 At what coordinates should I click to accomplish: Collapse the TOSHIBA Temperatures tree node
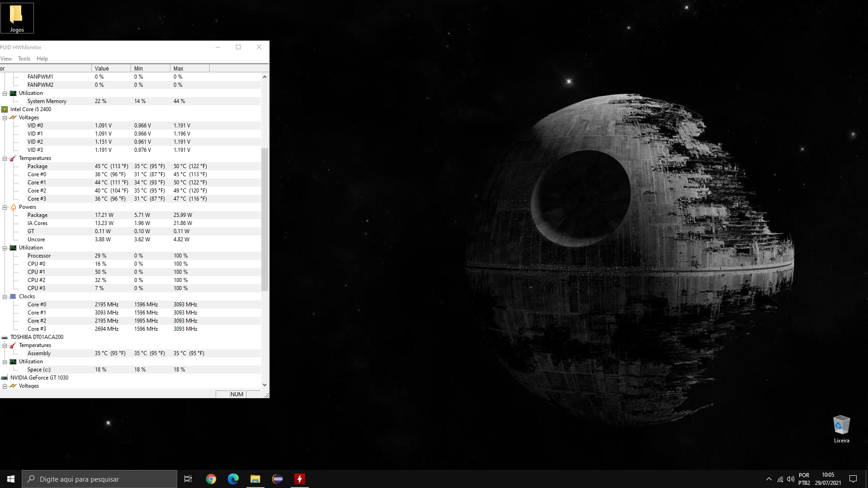coord(5,346)
